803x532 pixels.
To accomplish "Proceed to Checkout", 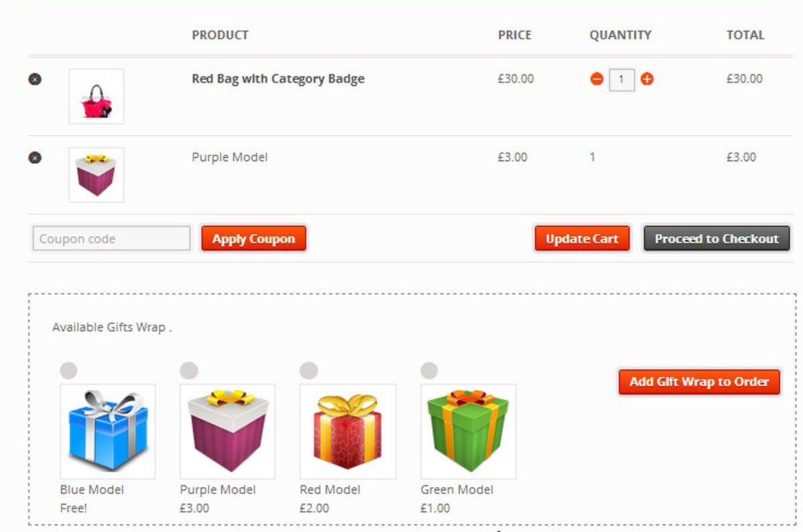I will click(717, 239).
